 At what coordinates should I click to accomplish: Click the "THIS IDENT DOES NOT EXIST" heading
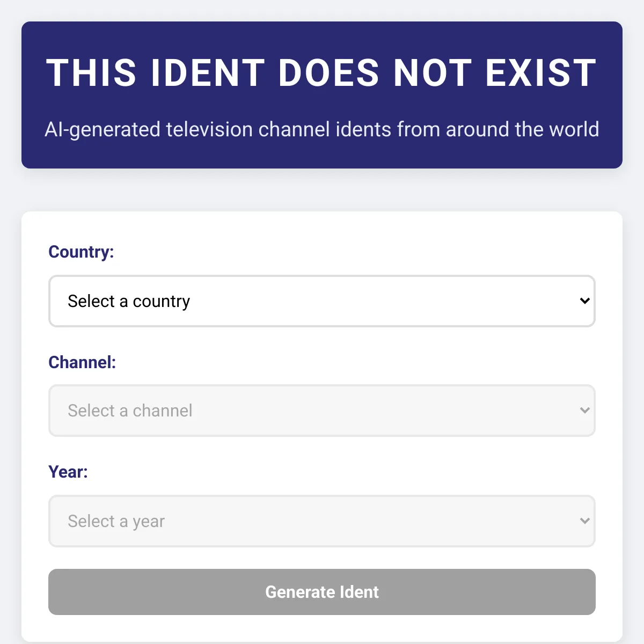tap(321, 73)
